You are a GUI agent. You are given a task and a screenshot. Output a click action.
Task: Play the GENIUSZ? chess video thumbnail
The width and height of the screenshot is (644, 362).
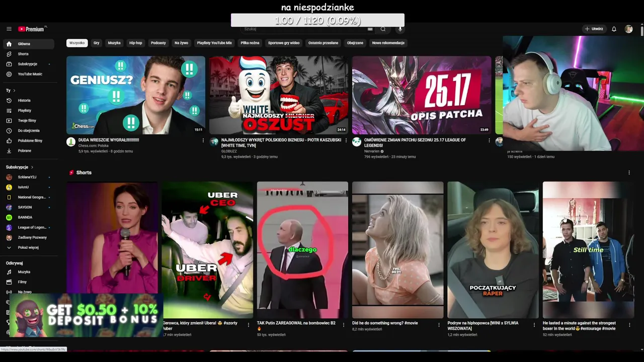(x=136, y=95)
